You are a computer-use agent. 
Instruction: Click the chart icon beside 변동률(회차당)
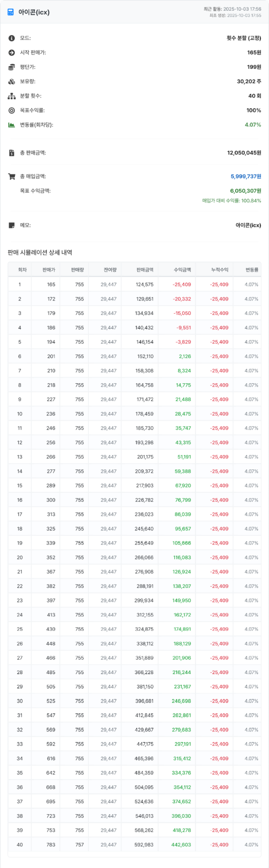[x=11, y=125]
